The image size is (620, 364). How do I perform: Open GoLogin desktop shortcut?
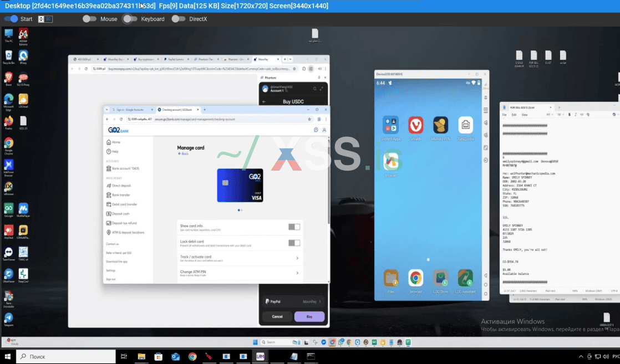pos(9,210)
